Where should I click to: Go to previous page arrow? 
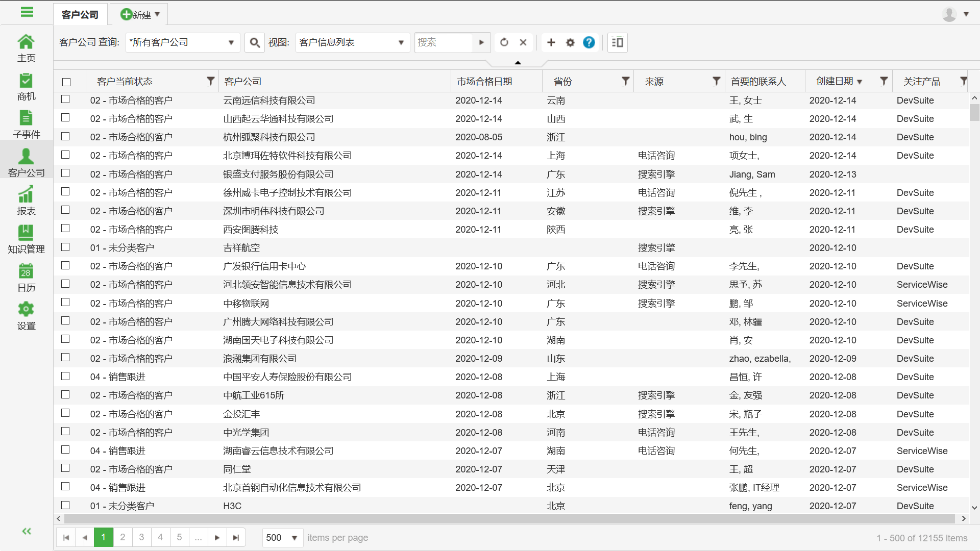85,537
